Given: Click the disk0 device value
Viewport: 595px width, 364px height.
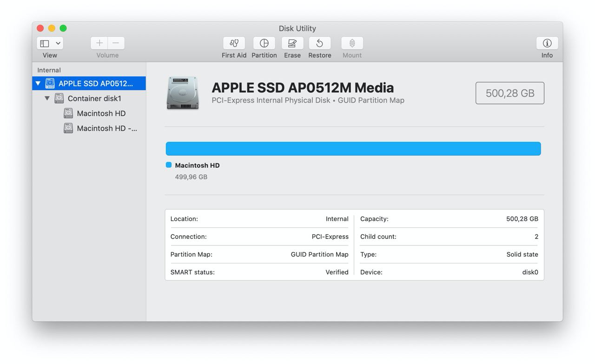Looking at the screenshot, I should (x=530, y=272).
